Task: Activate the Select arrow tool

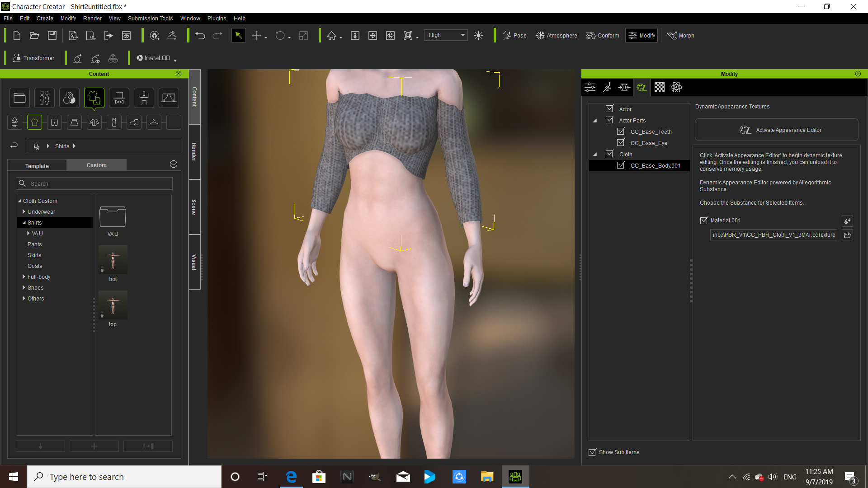Action: [238, 36]
